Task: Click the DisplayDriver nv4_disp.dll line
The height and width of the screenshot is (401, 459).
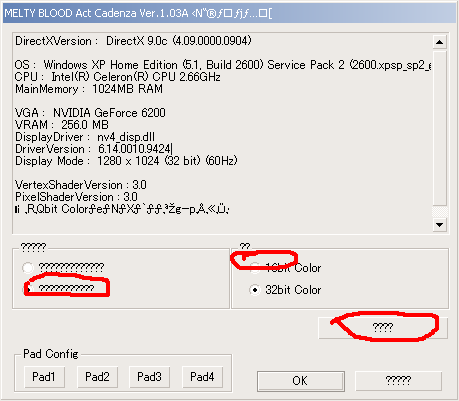Action: [x=85, y=137]
